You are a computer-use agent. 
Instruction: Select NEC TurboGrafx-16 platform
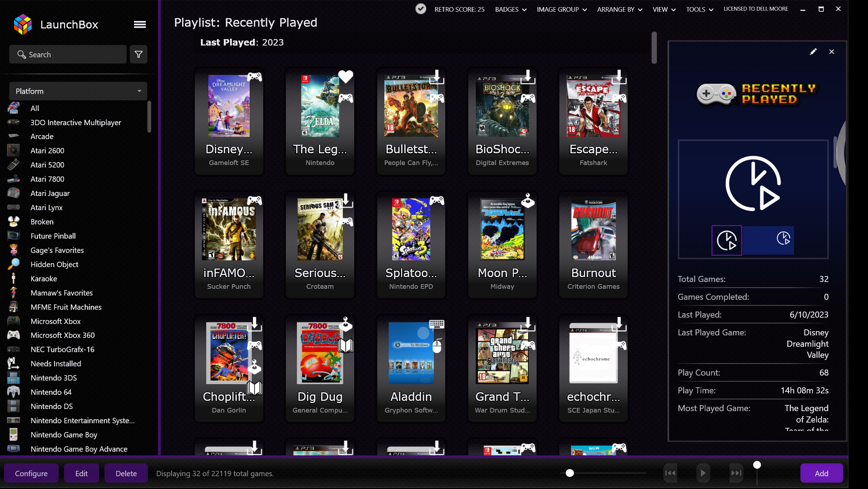coord(62,349)
